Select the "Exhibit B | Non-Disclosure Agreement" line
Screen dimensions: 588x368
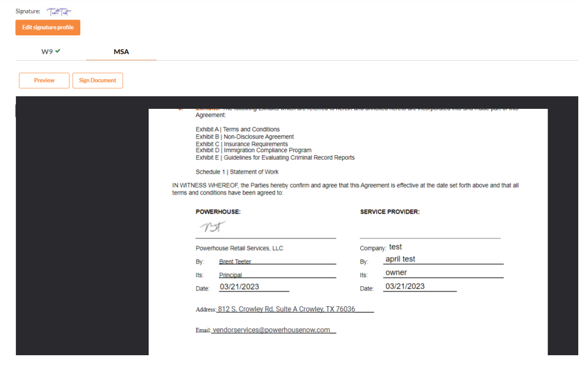(x=245, y=136)
